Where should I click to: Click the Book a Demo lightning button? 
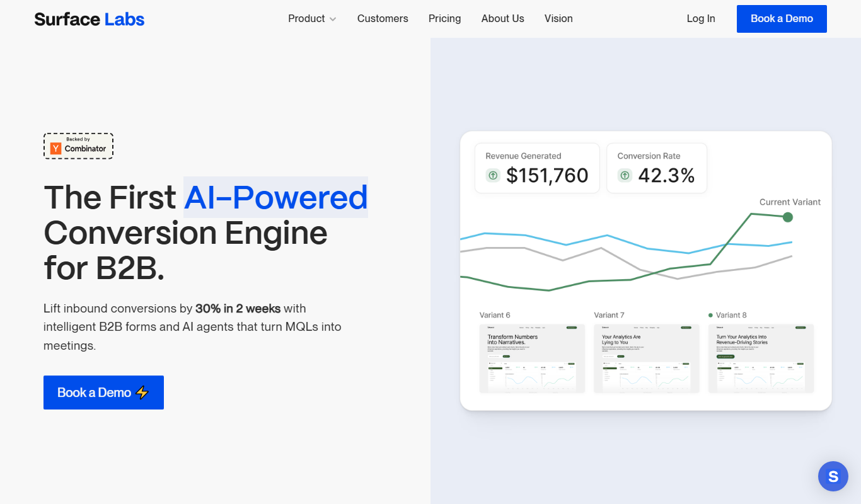[x=103, y=392]
